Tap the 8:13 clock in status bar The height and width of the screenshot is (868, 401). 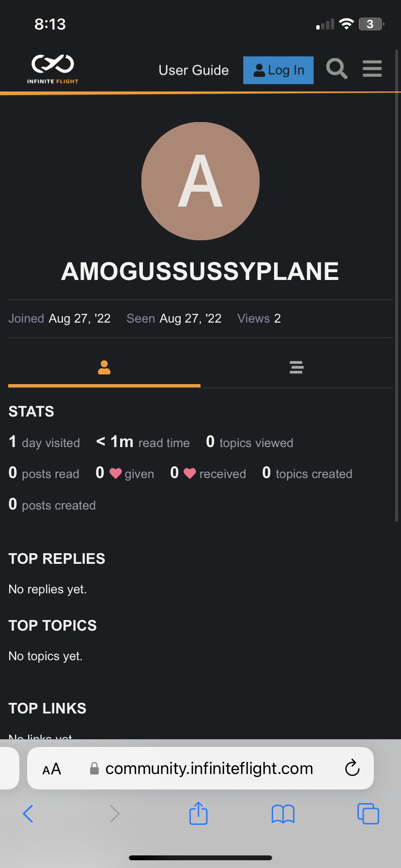[x=50, y=24]
